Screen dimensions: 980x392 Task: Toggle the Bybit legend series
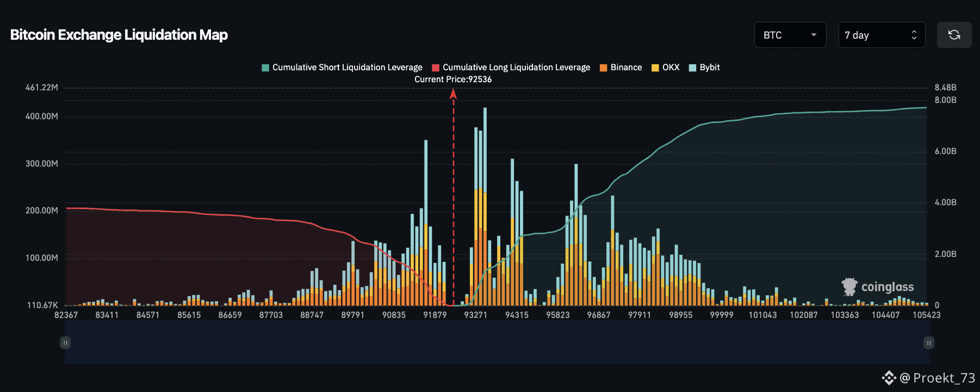[x=704, y=68]
